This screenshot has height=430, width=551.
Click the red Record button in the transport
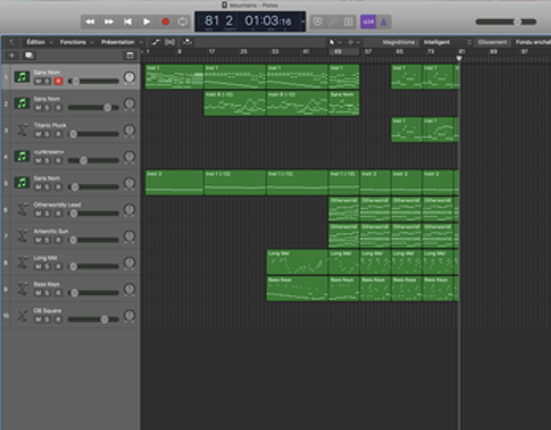click(165, 22)
